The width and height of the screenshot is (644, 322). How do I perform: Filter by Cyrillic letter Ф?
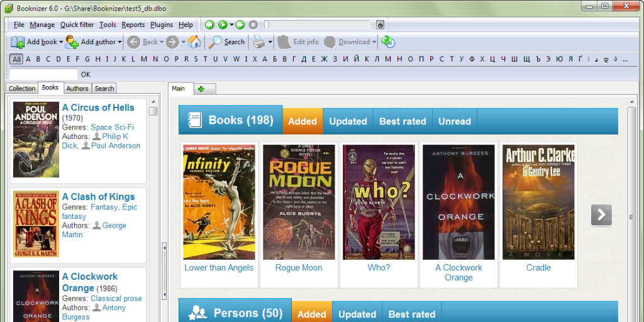coord(472,59)
